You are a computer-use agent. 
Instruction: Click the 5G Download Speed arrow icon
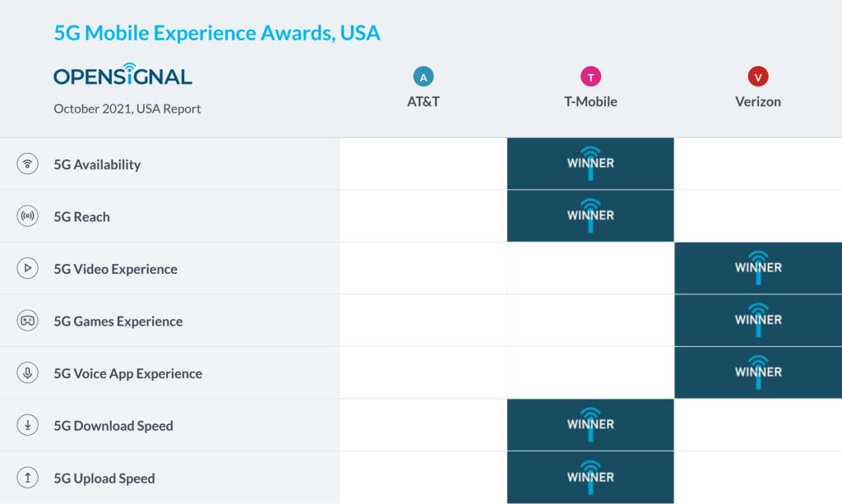(28, 425)
